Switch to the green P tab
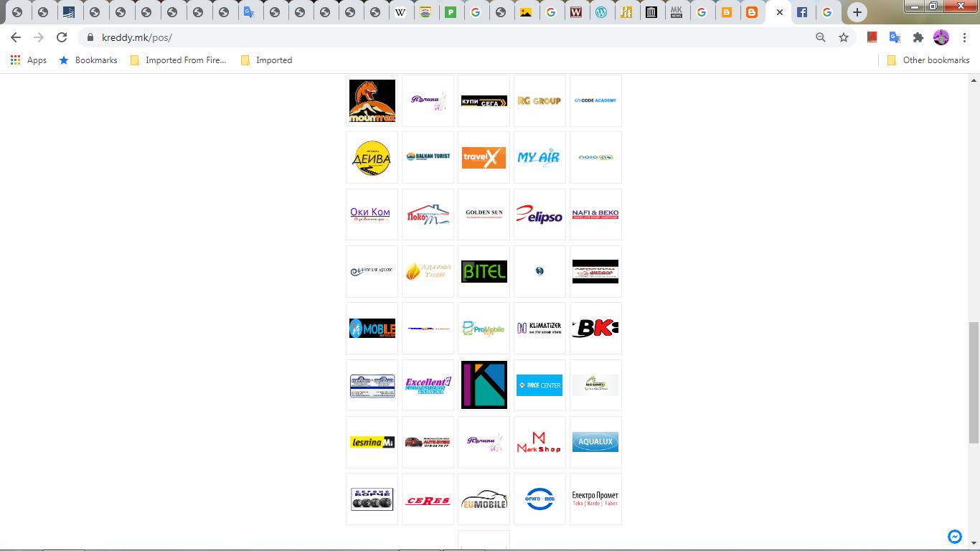This screenshot has width=980, height=551. (451, 12)
